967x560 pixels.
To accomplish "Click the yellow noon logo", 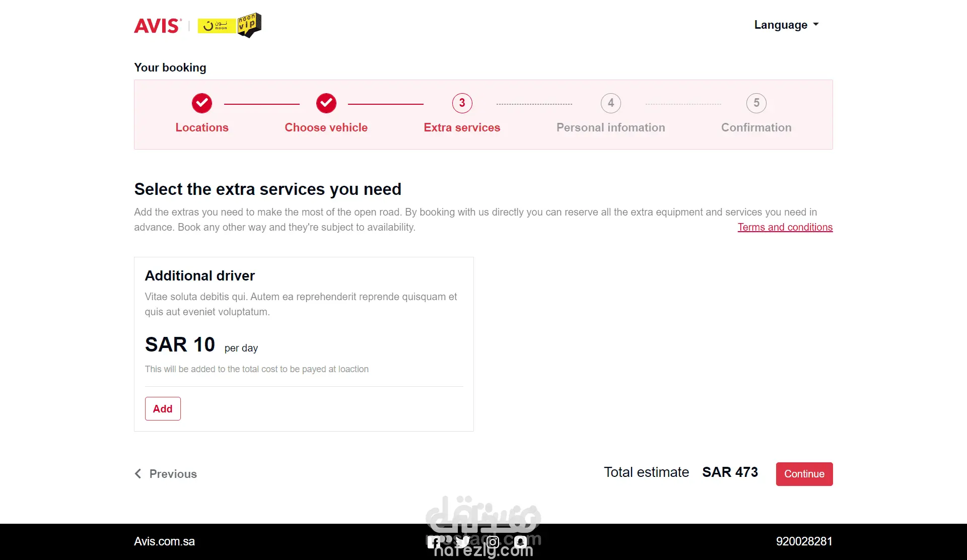I will 217,26.
